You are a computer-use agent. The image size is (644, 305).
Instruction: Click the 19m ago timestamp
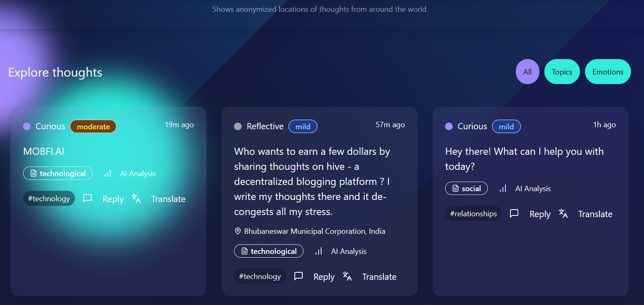pyautogui.click(x=179, y=125)
